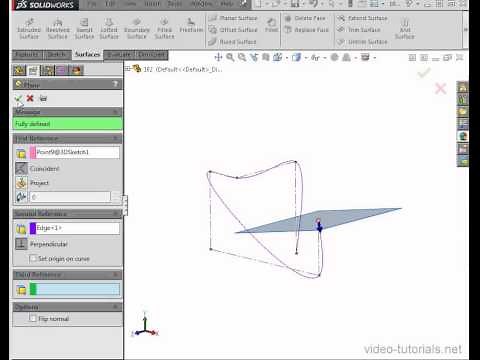Select the Freeform tool
This screenshot has height=360, width=480.
191,25
